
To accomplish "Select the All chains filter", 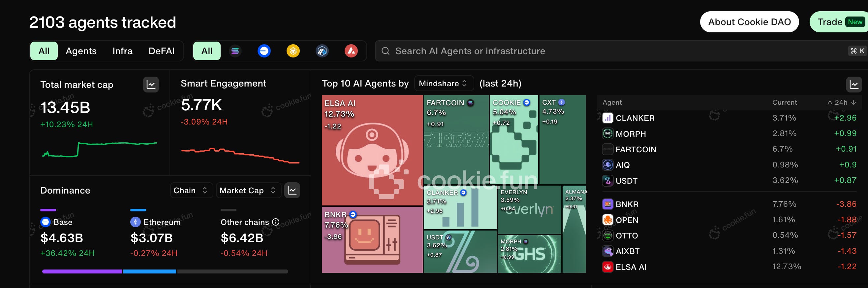I will pyautogui.click(x=206, y=51).
